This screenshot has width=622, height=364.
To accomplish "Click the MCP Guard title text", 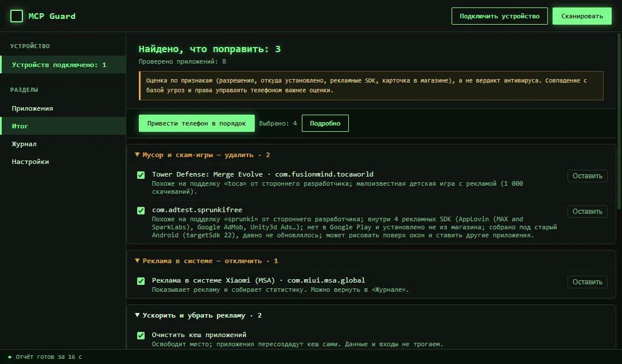I will pos(52,16).
